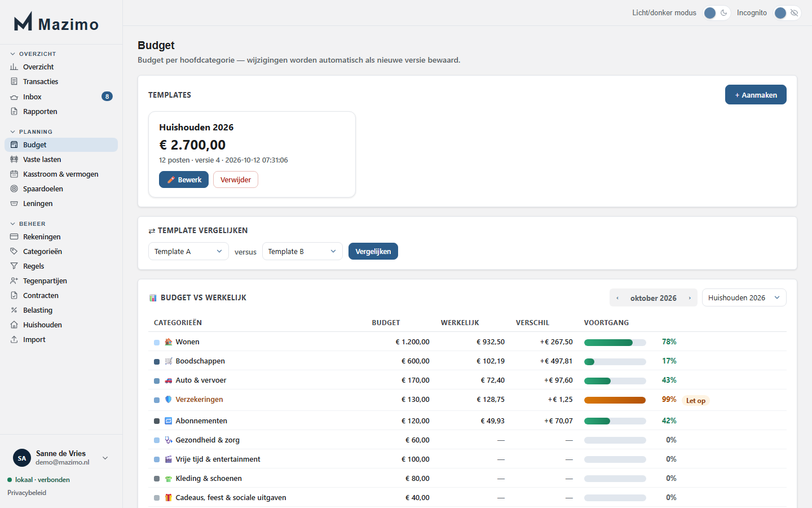
Task: Go to Transacties page
Action: pyautogui.click(x=61, y=81)
